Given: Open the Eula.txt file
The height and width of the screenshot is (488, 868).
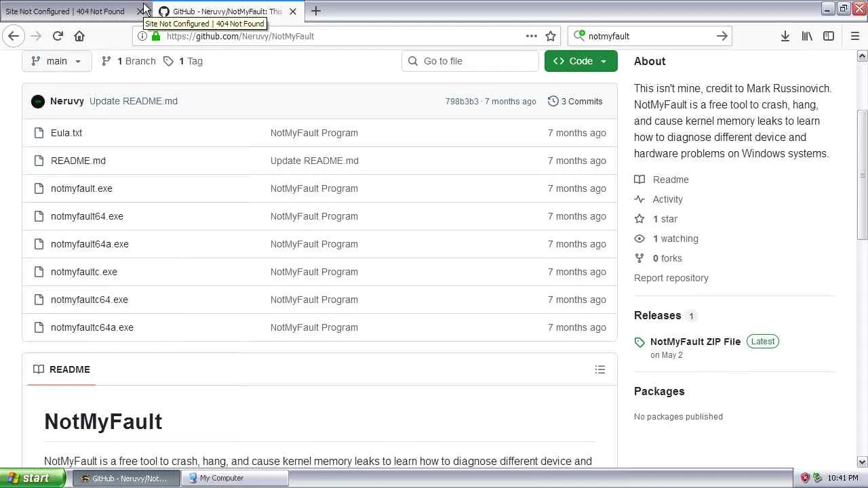Looking at the screenshot, I should (x=66, y=133).
